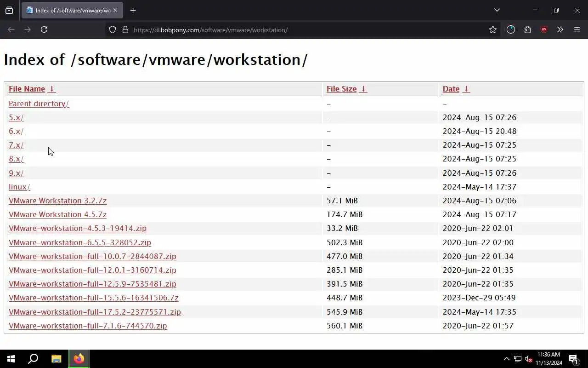Sort listing by Date header
The image size is (588, 368).
[451, 89]
